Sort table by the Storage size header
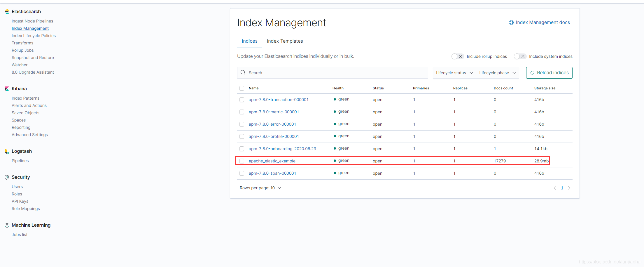 [545, 88]
